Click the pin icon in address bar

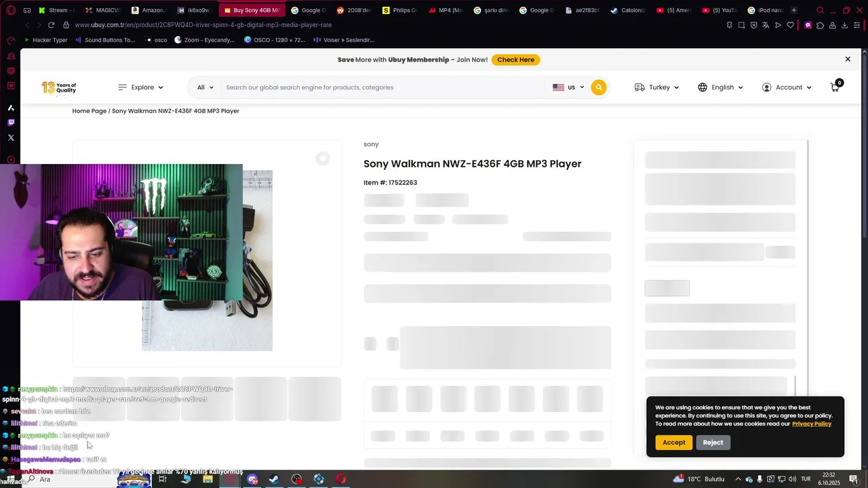(x=729, y=25)
